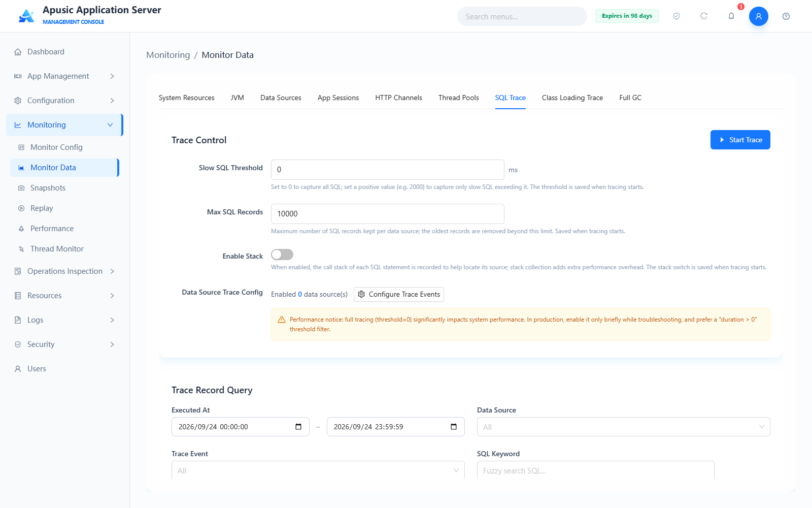Expand the Resources menu
This screenshot has height=508, width=812.
point(64,296)
